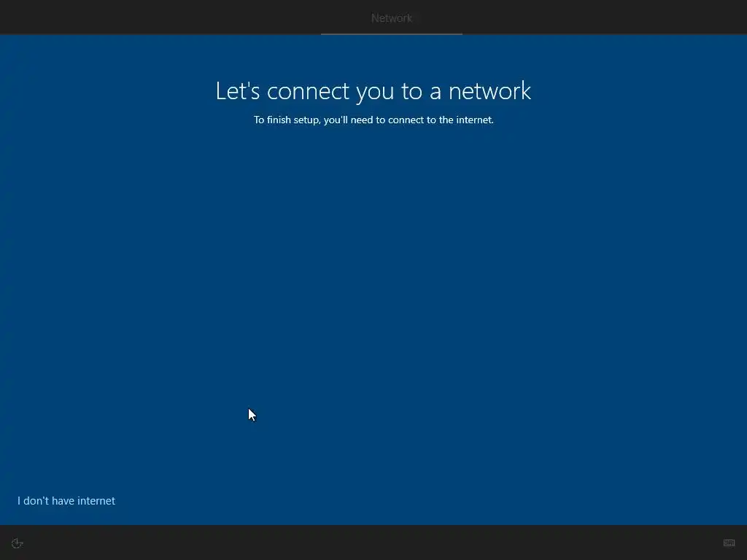
Task: Click the word "connect" in the subtitle line
Action: [x=405, y=120]
